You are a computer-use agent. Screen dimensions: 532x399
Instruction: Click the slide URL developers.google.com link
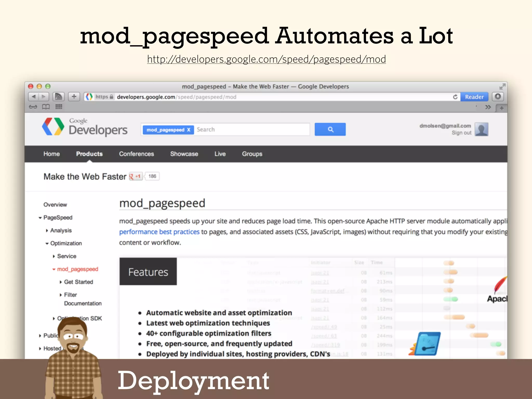266,59
